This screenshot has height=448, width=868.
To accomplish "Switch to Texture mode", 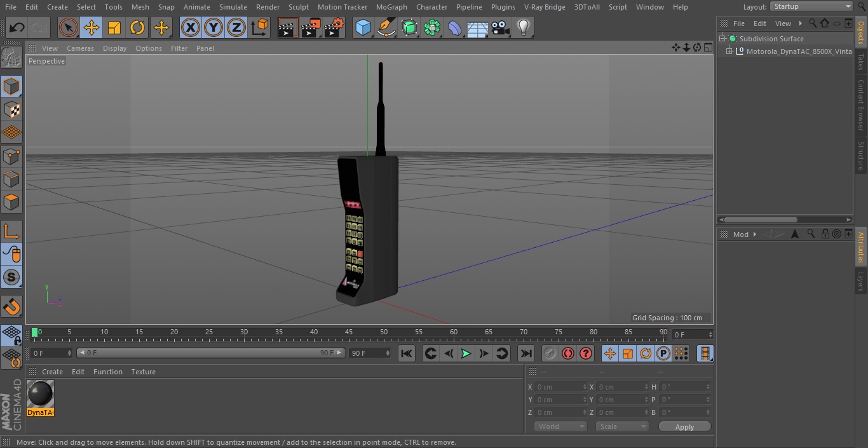I will point(12,109).
